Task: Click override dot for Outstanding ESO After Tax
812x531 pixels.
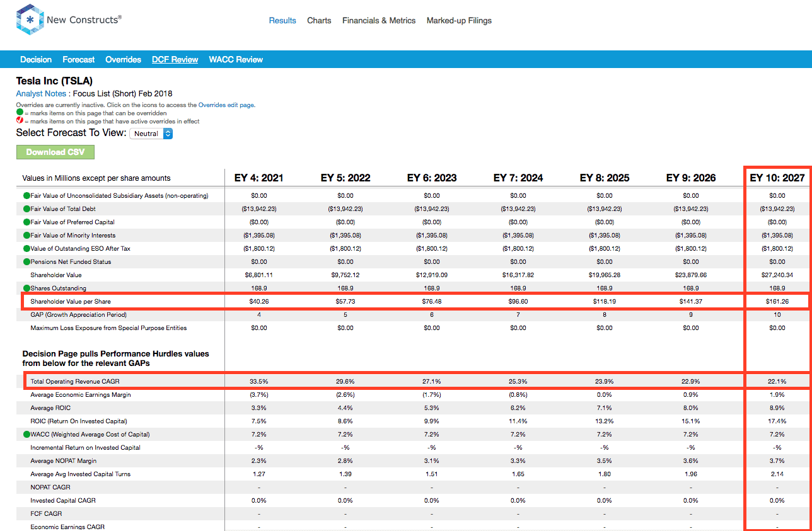Action: click(26, 248)
